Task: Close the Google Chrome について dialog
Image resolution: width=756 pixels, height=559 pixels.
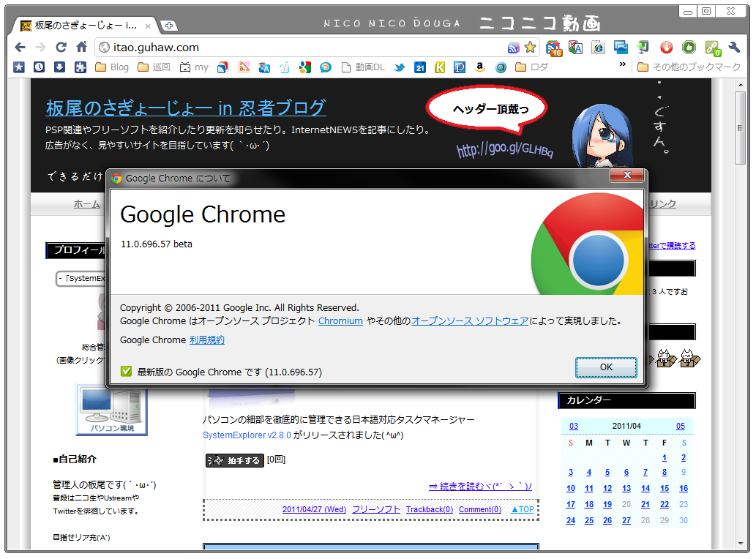Action: (x=626, y=175)
